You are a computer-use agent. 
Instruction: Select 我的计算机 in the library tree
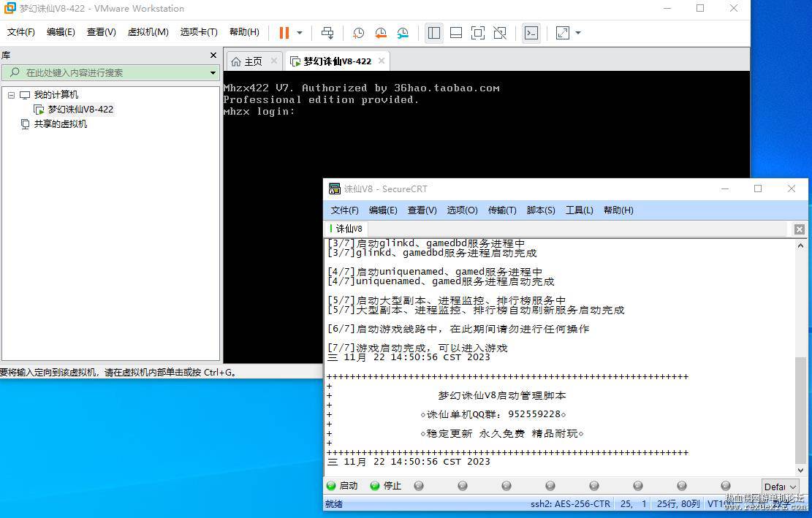click(56, 95)
